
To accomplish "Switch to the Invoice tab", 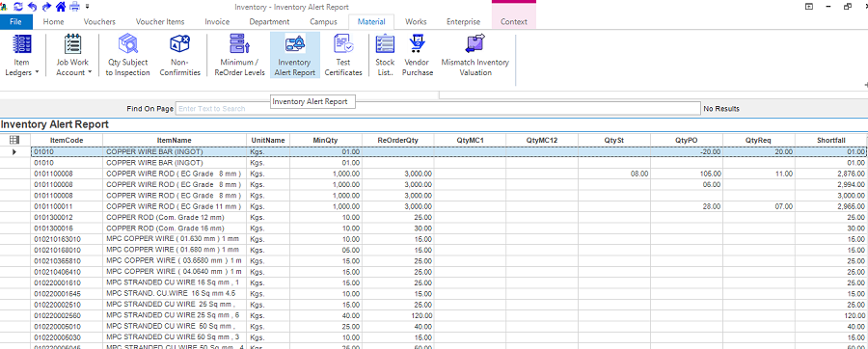I will click(217, 21).
